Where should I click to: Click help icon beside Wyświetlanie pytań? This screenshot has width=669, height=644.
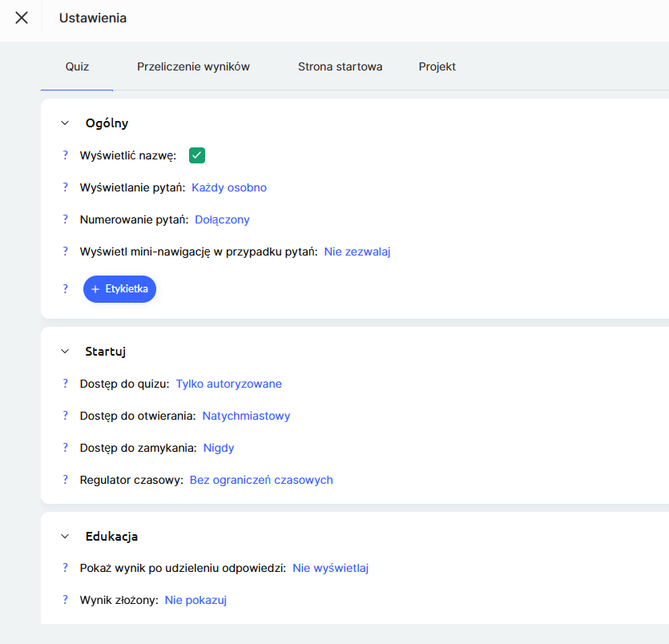[66, 187]
